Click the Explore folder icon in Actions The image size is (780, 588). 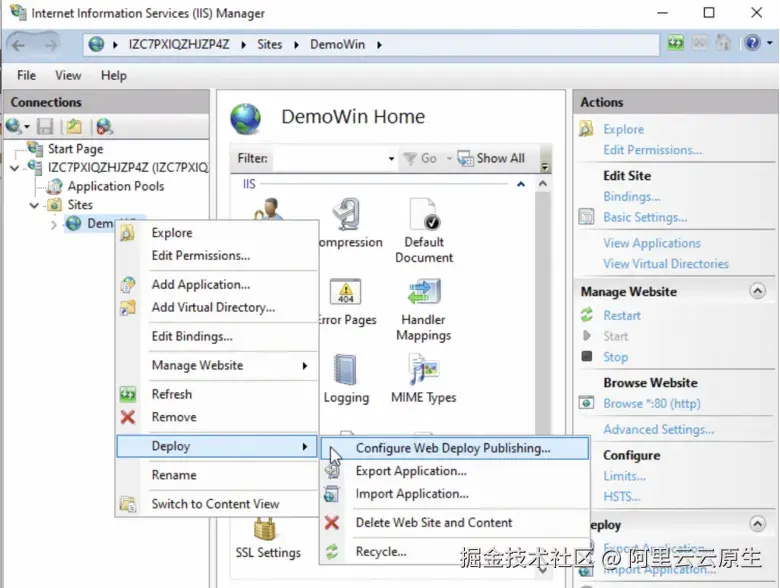coord(586,129)
